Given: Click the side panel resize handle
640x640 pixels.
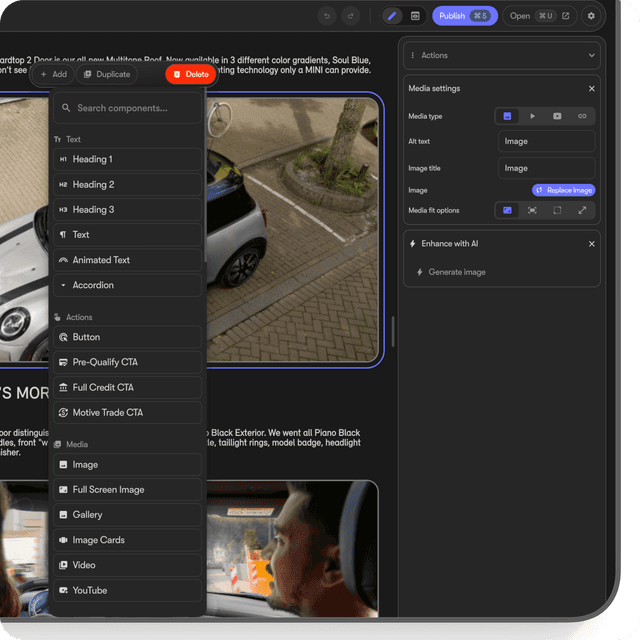Looking at the screenshot, I should (393, 332).
